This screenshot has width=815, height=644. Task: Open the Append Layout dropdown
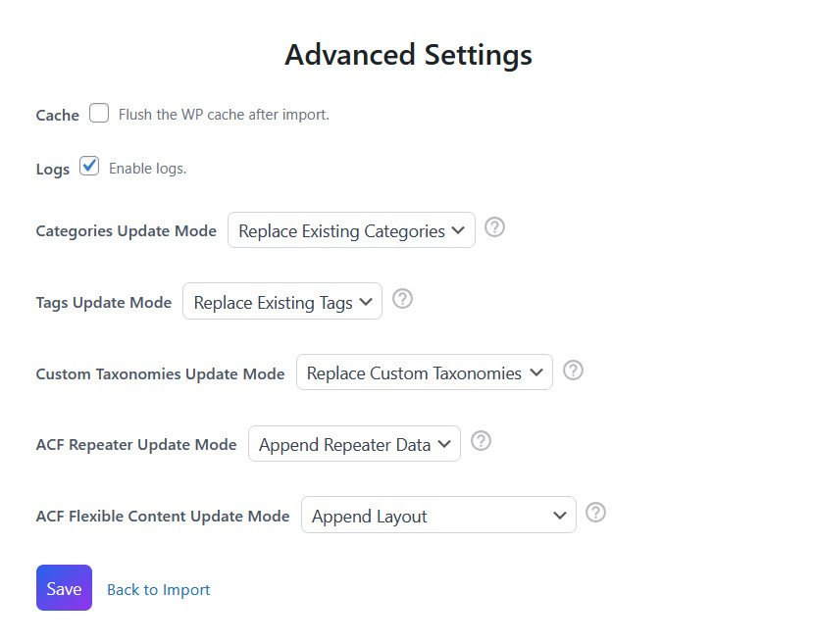[x=437, y=516]
